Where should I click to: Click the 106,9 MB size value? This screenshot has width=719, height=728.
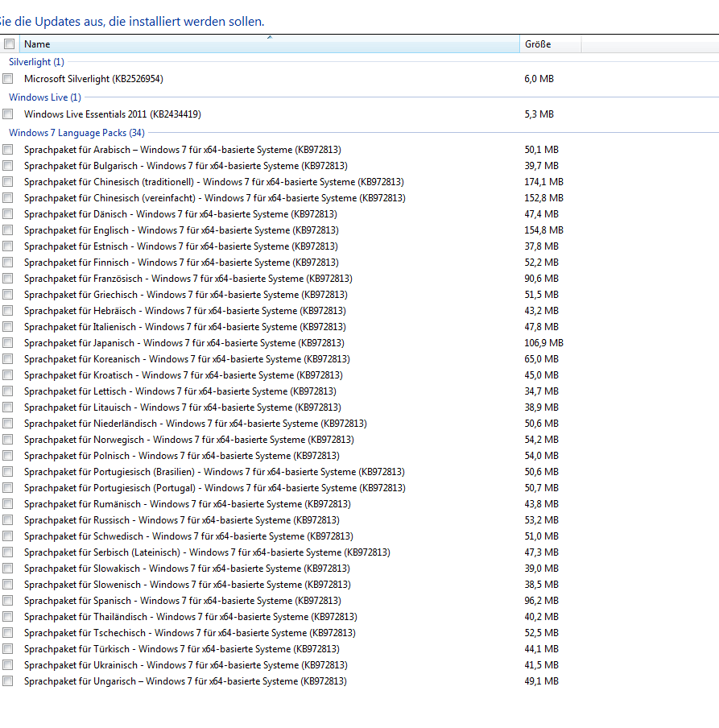[544, 342]
